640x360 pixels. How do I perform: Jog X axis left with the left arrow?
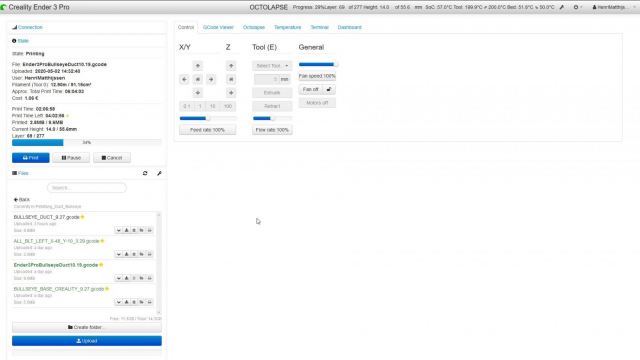[184, 79]
